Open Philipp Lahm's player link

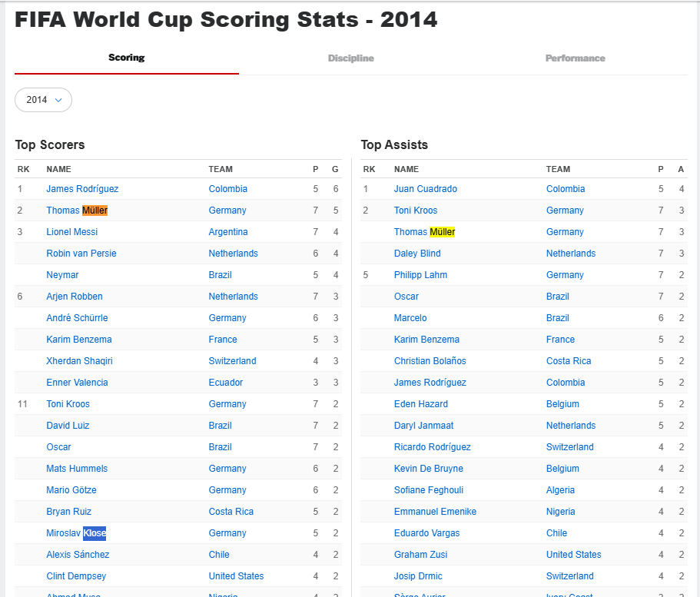(x=420, y=274)
